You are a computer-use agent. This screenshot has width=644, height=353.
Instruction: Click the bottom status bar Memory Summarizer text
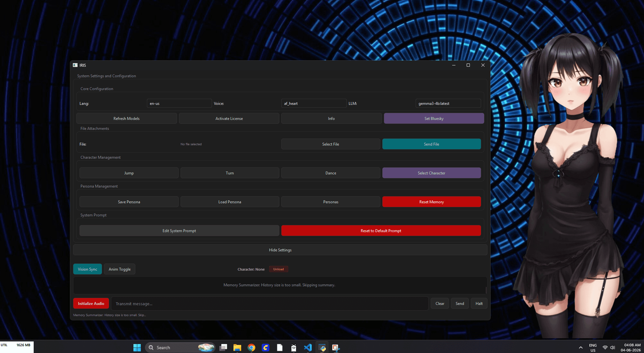(109, 315)
